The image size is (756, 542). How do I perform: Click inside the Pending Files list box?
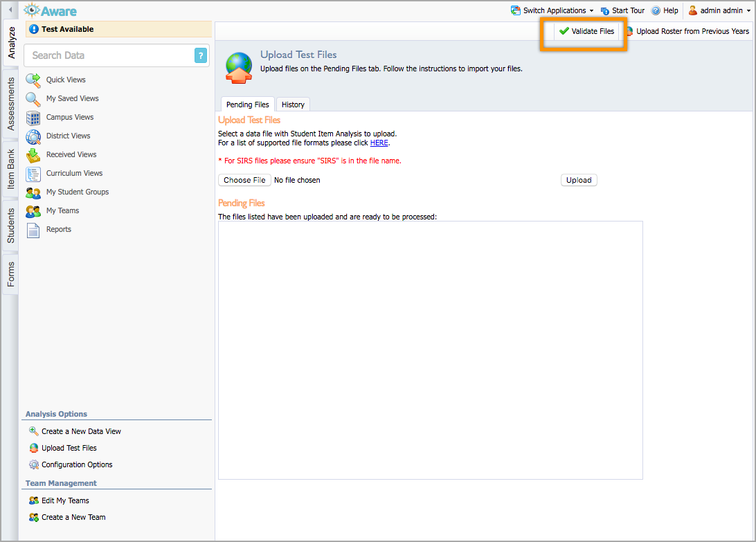point(431,350)
